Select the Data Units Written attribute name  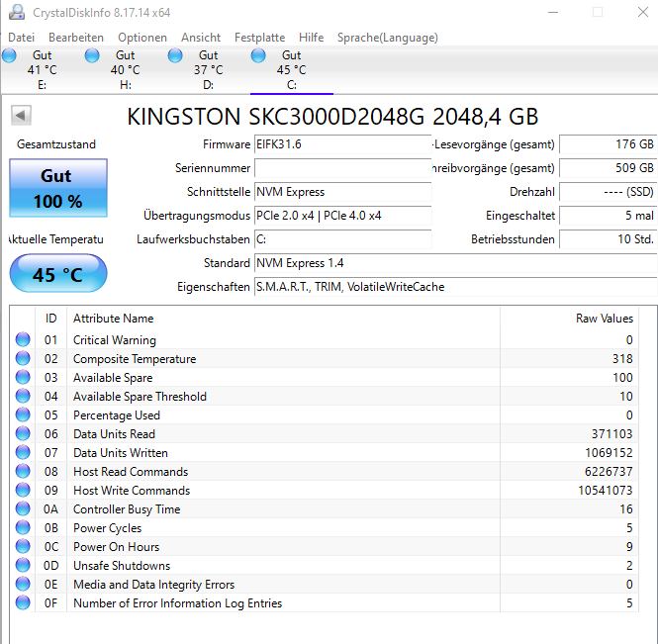click(121, 453)
